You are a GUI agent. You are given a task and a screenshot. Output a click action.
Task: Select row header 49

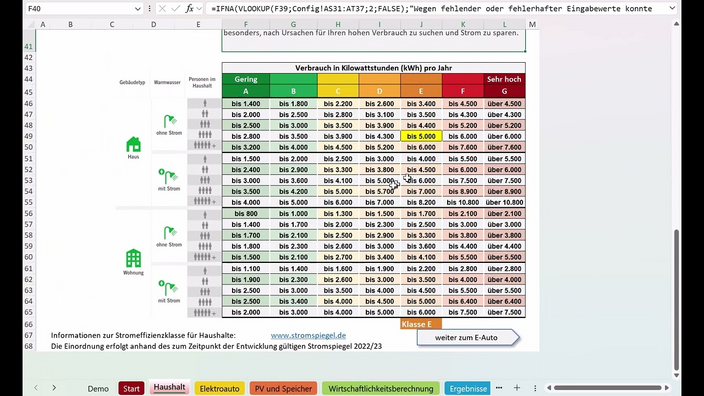[29, 136]
